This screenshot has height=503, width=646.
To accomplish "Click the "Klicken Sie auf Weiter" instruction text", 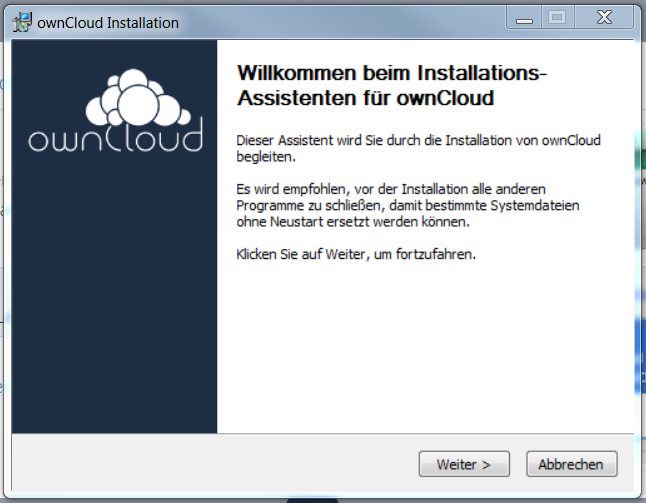I will pyautogui.click(x=356, y=254).
